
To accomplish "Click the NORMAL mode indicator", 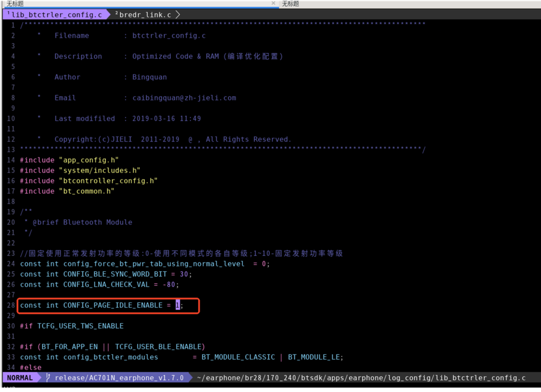I will [19, 377].
